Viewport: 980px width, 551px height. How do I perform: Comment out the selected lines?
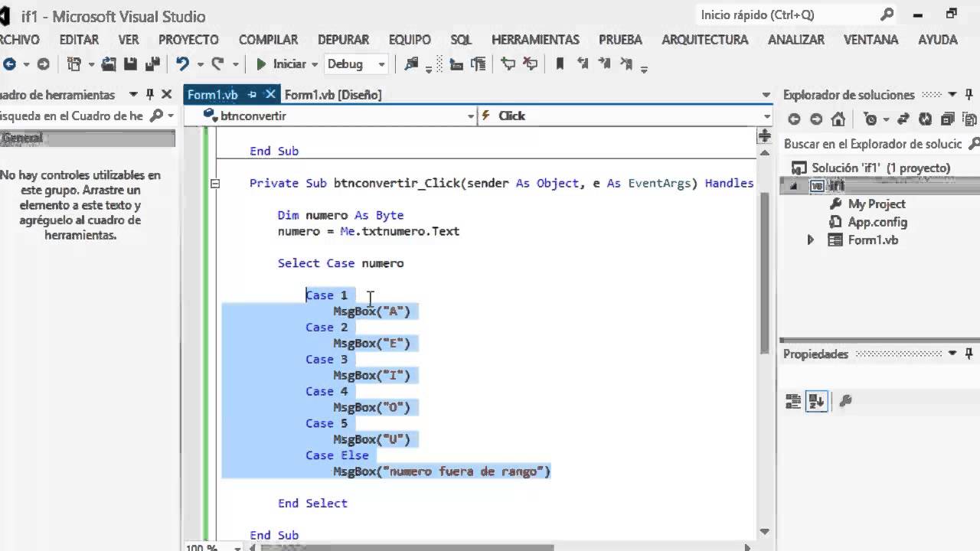click(x=508, y=64)
